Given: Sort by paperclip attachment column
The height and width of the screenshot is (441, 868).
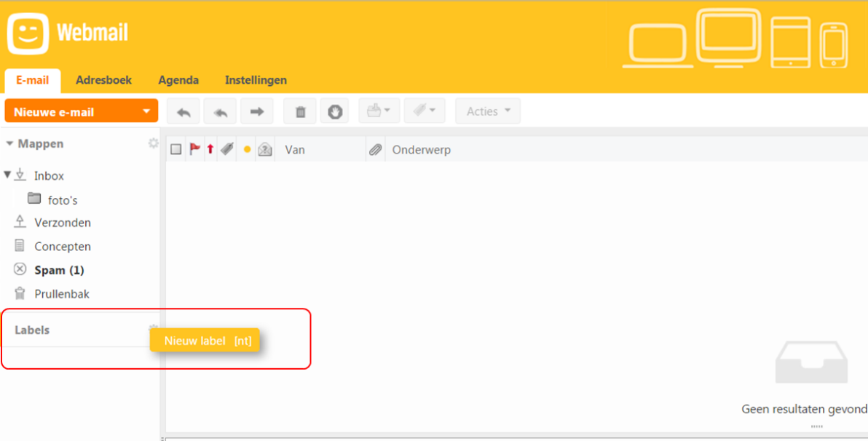Looking at the screenshot, I should coord(375,150).
